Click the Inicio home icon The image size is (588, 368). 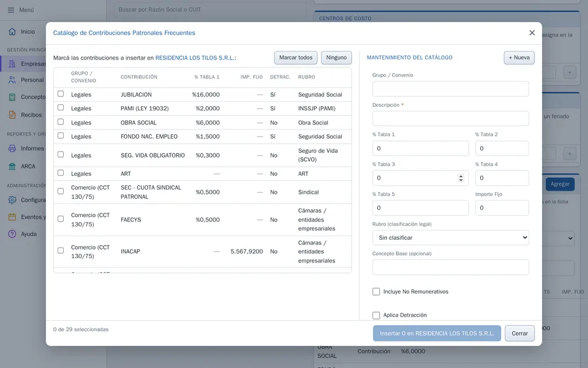pyautogui.click(x=12, y=31)
